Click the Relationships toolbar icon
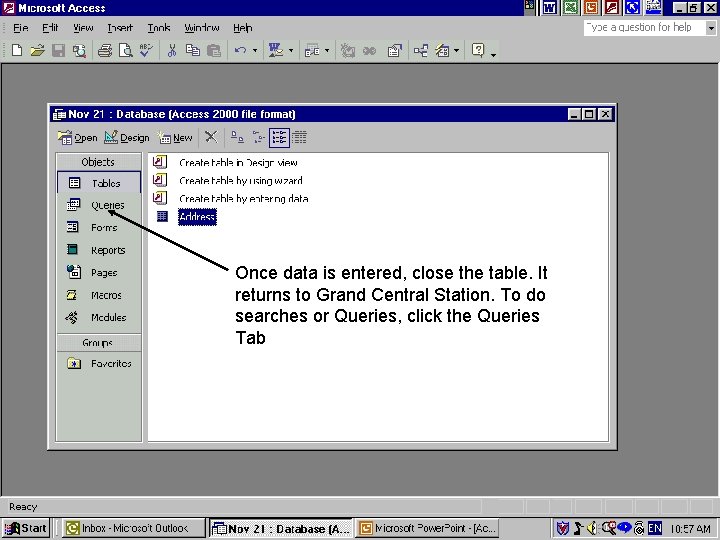 point(421,50)
